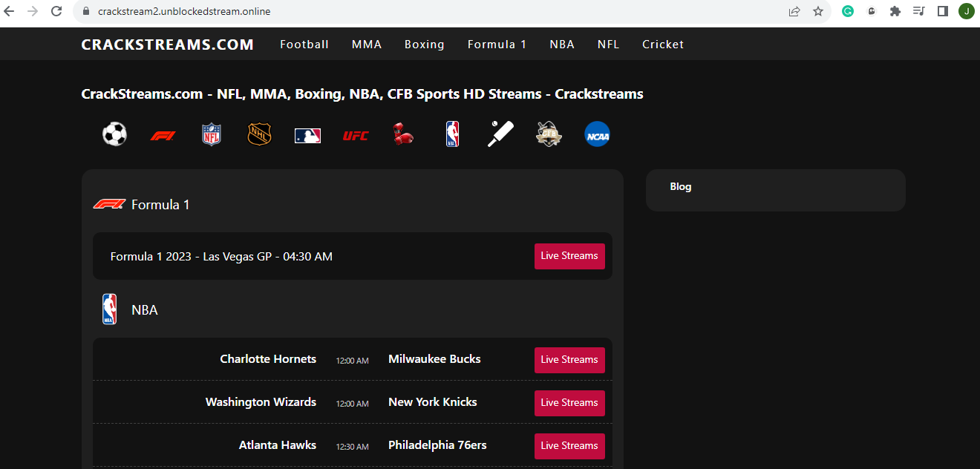Open Cricket in the top navigation
Image resolution: width=980 pixels, height=469 pixels.
click(663, 45)
